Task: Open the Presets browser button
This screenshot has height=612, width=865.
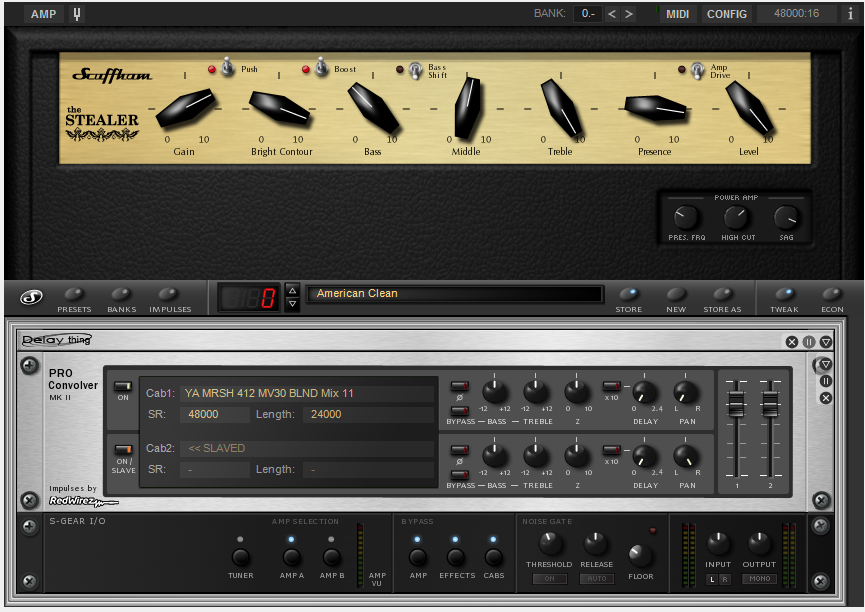Action: 74,295
